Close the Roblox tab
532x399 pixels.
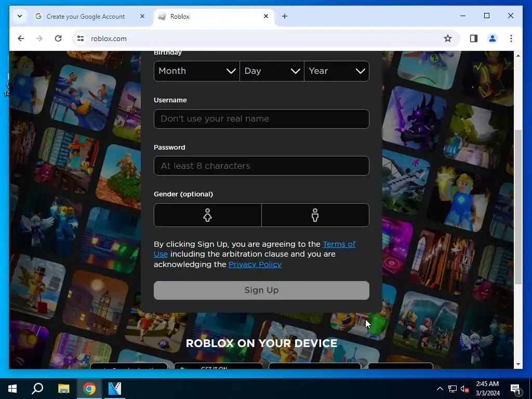tap(266, 16)
